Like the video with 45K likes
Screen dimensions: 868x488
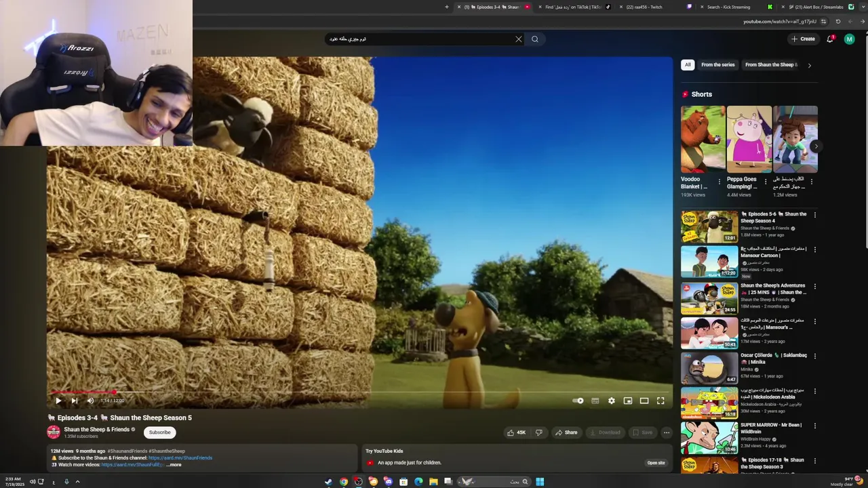pyautogui.click(x=516, y=432)
